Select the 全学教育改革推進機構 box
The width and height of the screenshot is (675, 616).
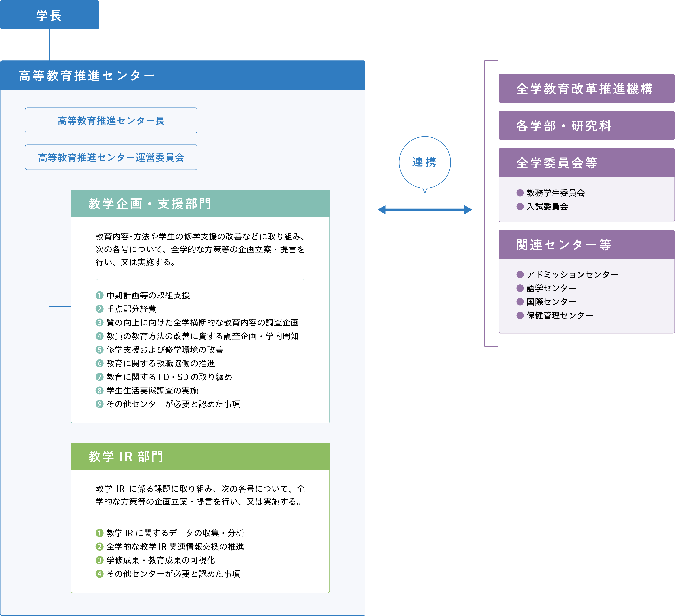(586, 88)
